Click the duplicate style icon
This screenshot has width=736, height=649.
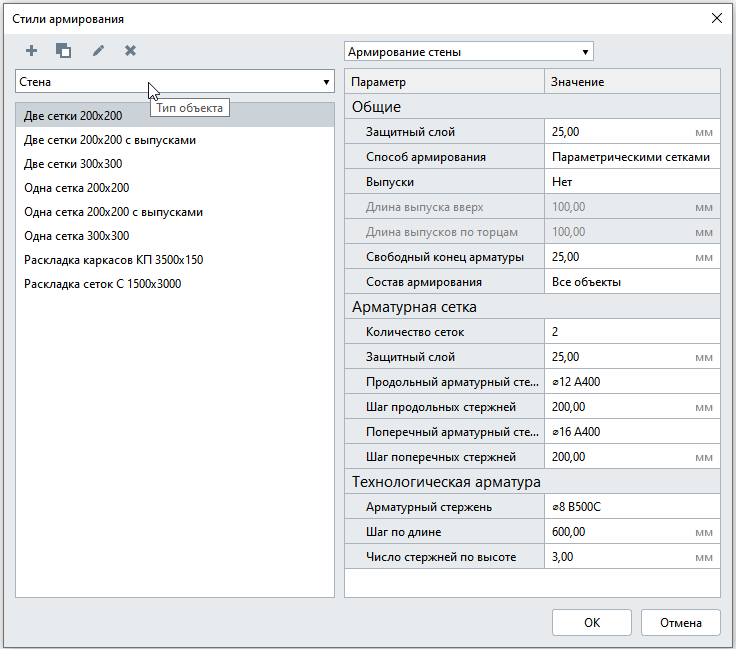[63, 50]
